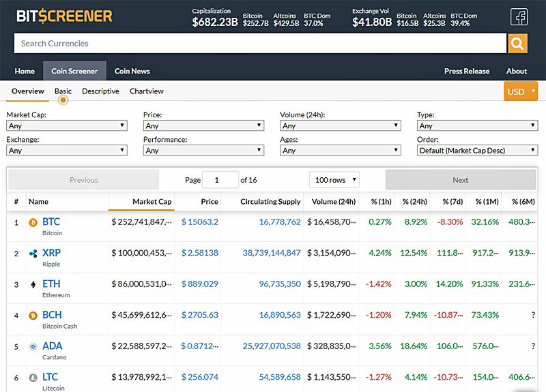The height and width of the screenshot is (392, 546).
Task: Click the $41.80B exchange volume figure
Action: pos(372,22)
